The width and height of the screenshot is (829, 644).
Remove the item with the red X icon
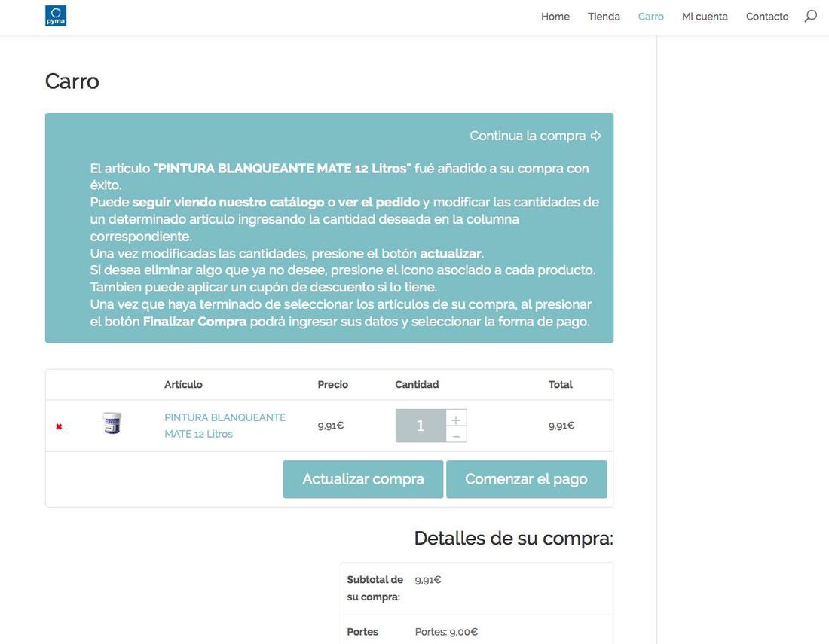coord(60,426)
